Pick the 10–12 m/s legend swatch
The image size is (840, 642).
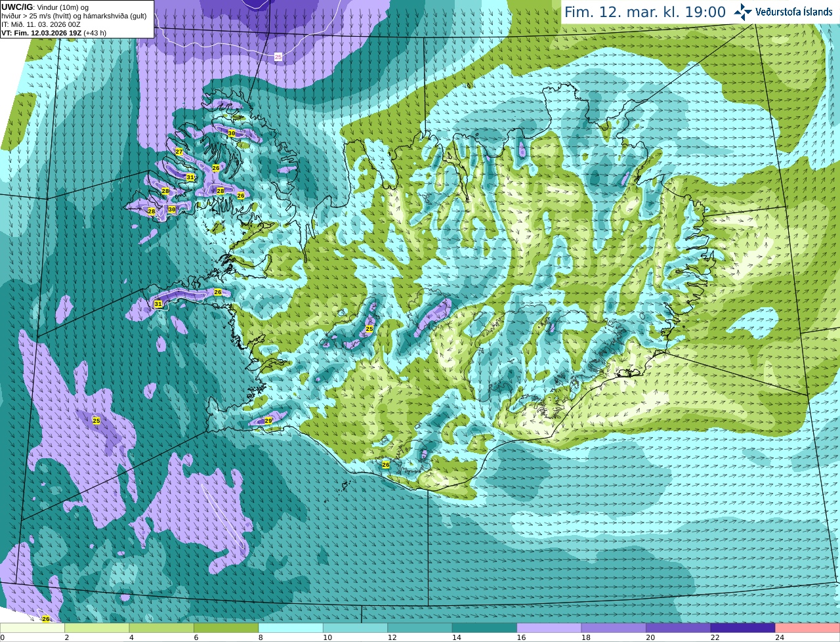(356, 628)
